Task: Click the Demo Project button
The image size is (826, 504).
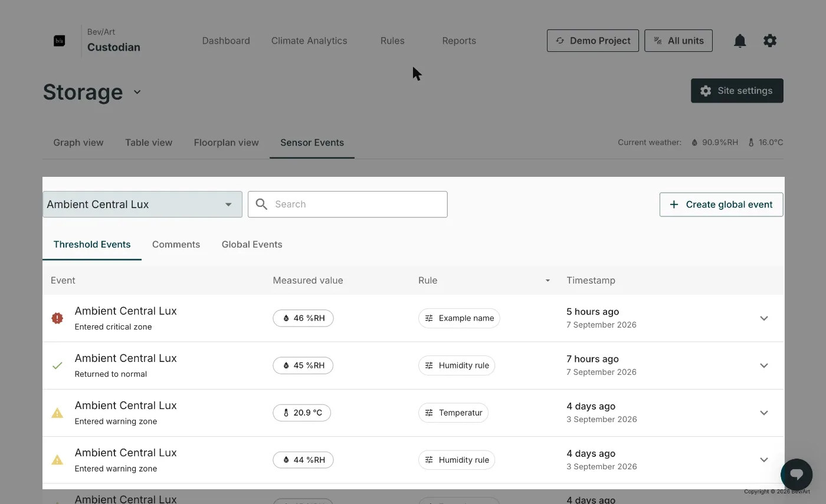Action: [593, 41]
